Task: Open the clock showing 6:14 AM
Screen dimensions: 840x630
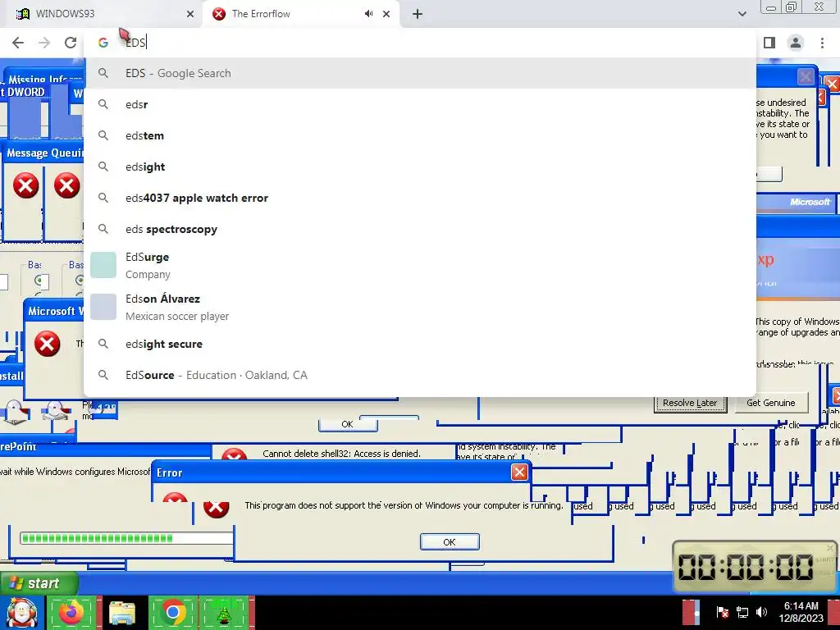Action: tap(801, 612)
